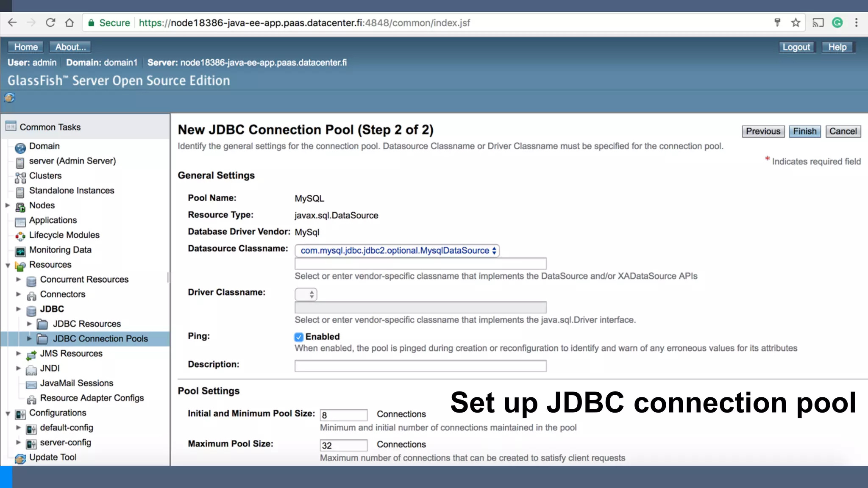Click the Description input field

[420, 366]
